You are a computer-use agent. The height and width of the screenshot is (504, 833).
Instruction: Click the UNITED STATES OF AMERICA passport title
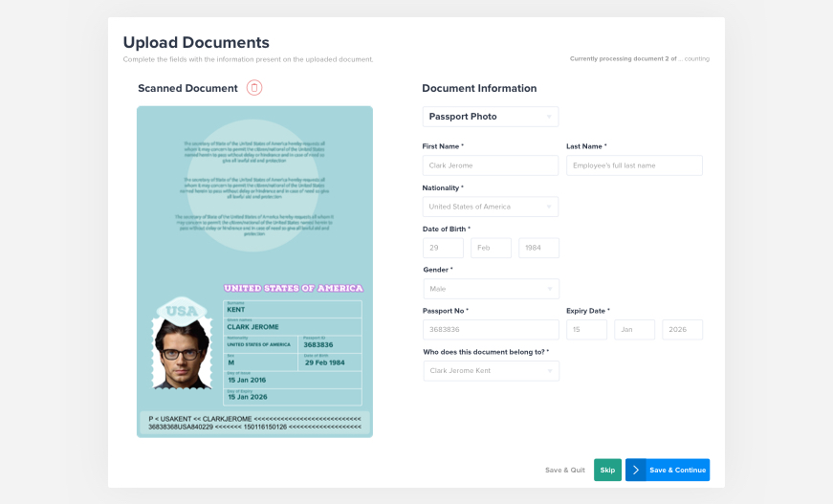tap(294, 289)
